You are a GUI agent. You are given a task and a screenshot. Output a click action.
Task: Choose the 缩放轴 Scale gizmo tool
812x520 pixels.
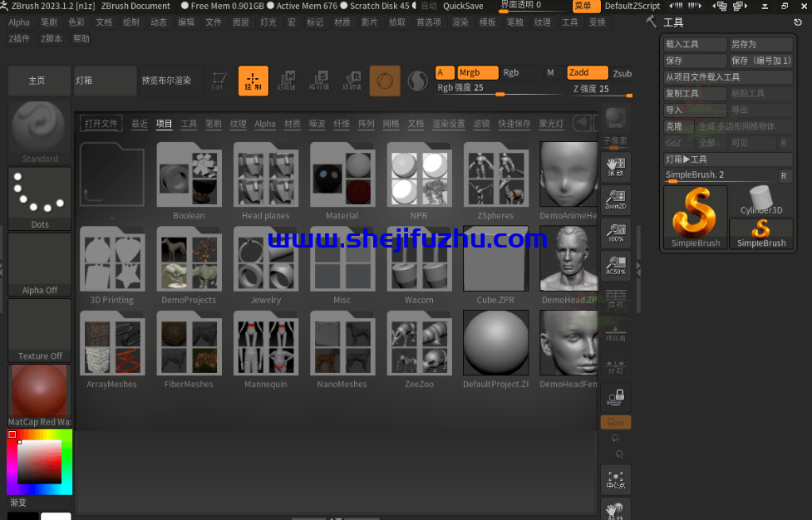point(319,81)
